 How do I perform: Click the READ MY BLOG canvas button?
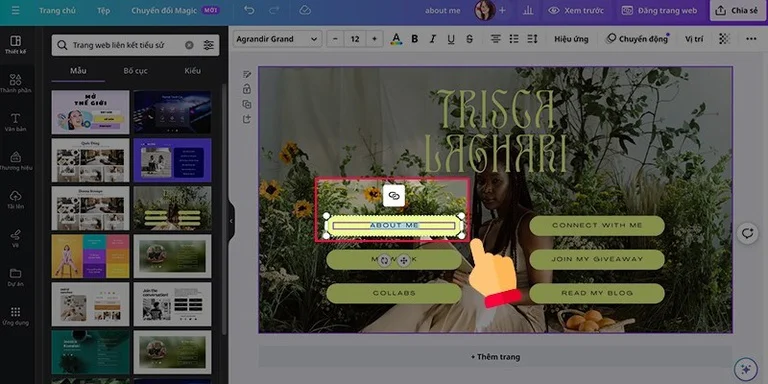(x=597, y=293)
